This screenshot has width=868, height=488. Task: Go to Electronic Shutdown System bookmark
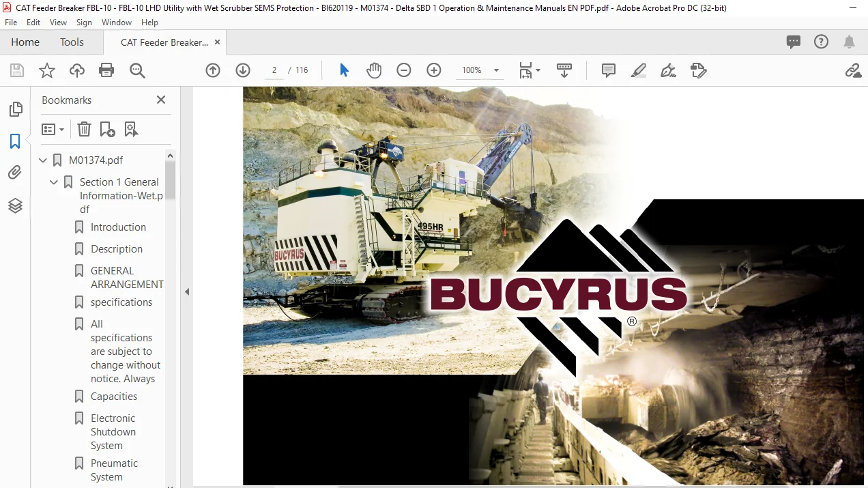point(113,432)
